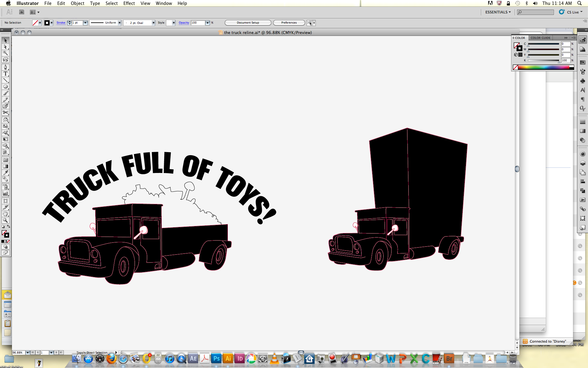The width and height of the screenshot is (588, 368).
Task: Open the Type menu
Action: tap(95, 3)
